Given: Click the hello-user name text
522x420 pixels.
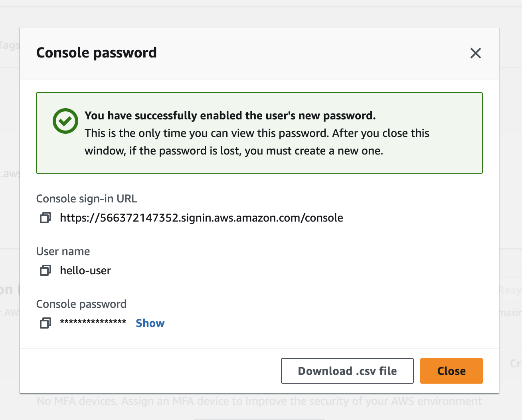Looking at the screenshot, I should pyautogui.click(x=85, y=271).
